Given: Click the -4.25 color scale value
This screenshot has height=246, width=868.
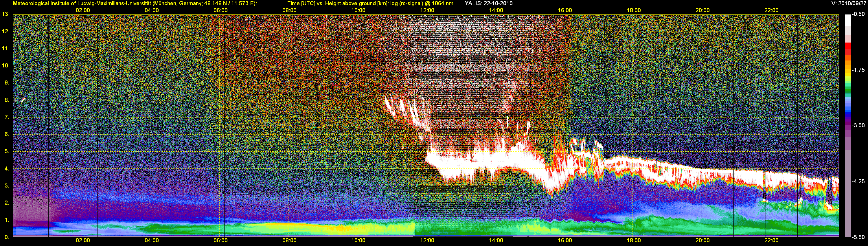Looking at the screenshot, I should pos(858,181).
